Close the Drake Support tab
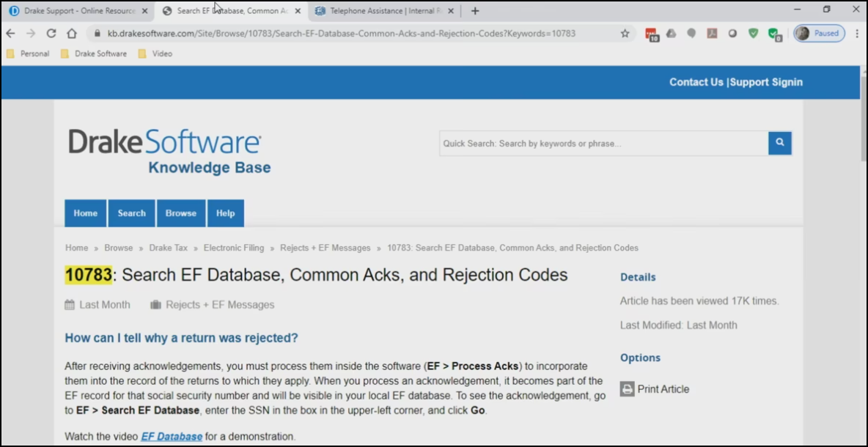 [x=144, y=11]
